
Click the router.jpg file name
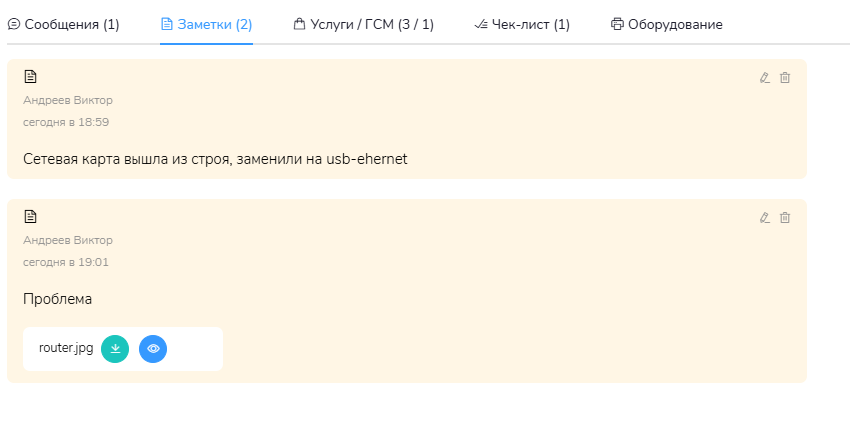[66, 348]
